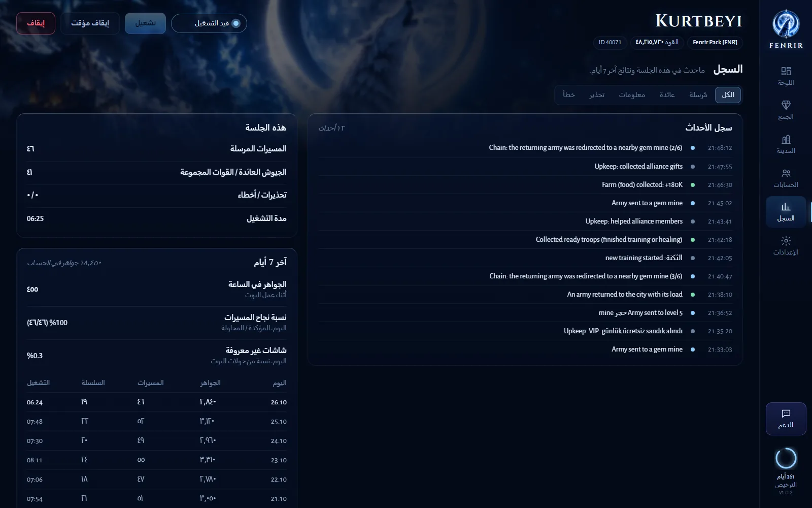Select the الكل all filter tab

coord(728,95)
